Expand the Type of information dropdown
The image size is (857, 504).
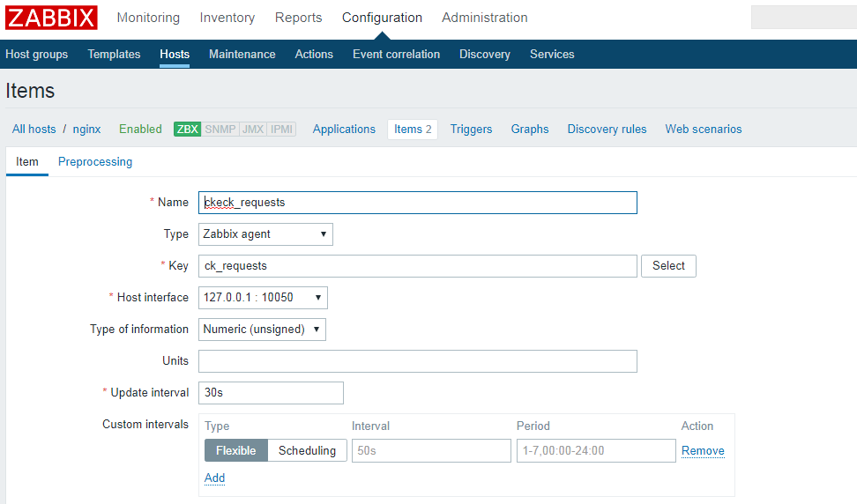[x=262, y=330]
